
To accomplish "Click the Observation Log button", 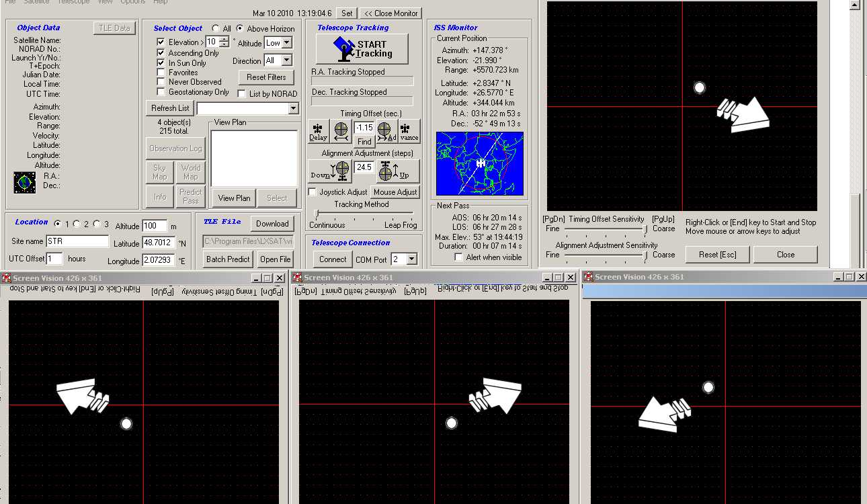I will pyautogui.click(x=175, y=149).
